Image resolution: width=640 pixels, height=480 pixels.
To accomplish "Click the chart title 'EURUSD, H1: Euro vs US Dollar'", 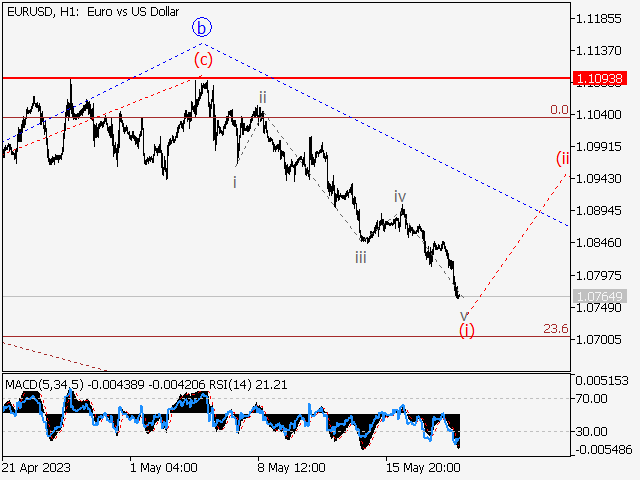I will click(x=93, y=11).
